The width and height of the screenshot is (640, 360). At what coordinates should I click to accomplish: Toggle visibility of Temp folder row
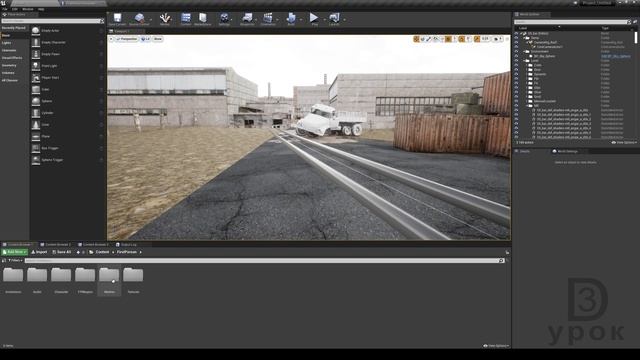[x=516, y=38]
